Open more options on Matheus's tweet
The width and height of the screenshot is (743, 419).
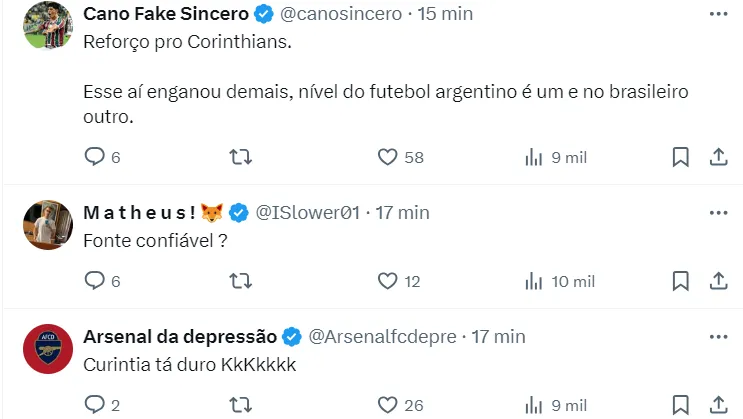718,212
